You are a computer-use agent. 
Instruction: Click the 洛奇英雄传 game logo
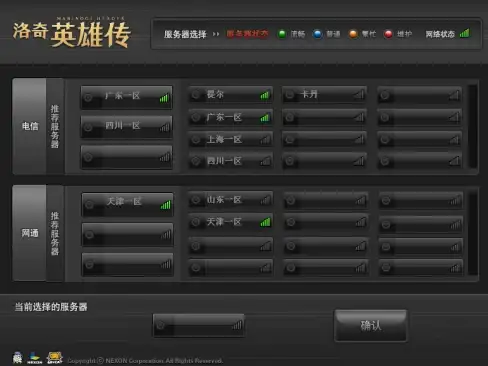pos(72,33)
